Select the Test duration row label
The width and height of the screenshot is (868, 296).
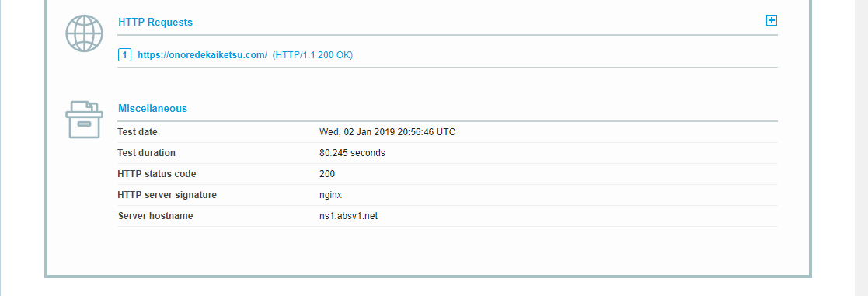tap(147, 153)
